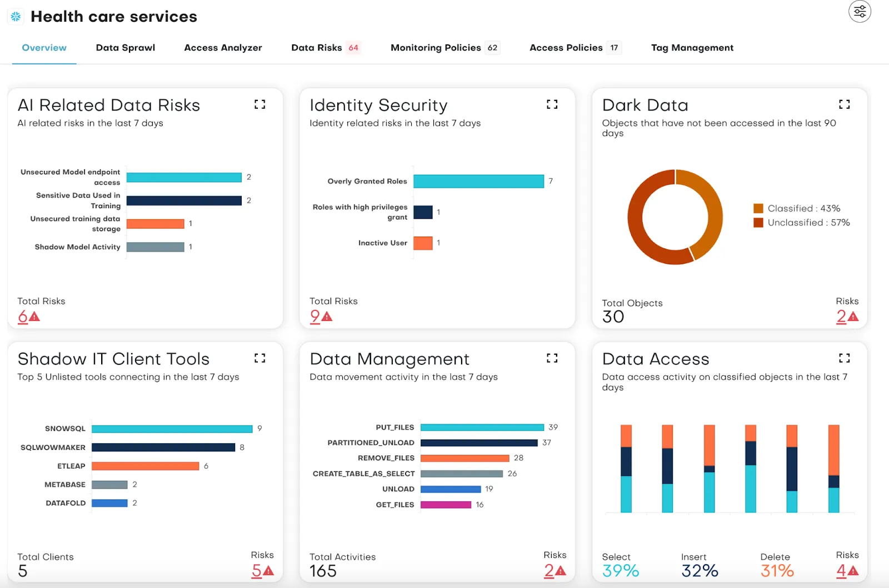The height and width of the screenshot is (588, 889).
Task: Click the orange Classified color swatch
Action: (x=758, y=208)
